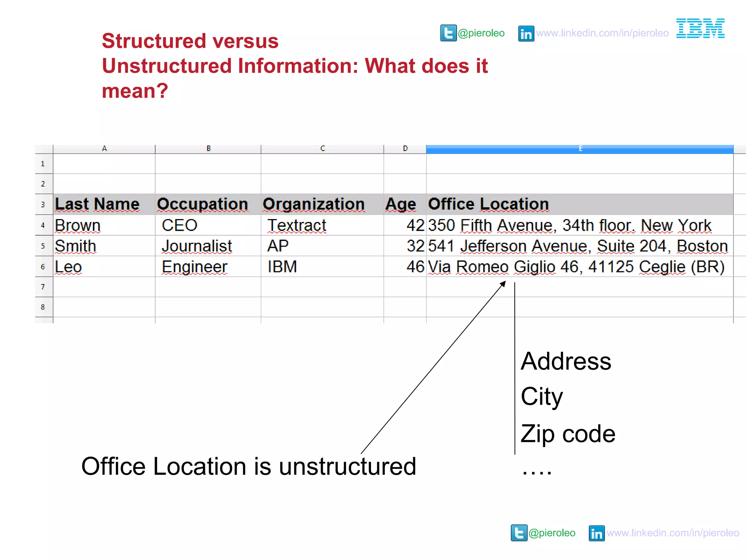Select highlighted column E header

580,149
